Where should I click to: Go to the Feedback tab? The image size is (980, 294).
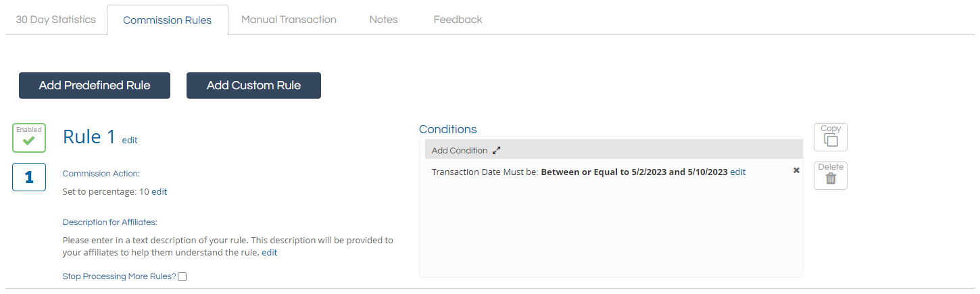[458, 20]
